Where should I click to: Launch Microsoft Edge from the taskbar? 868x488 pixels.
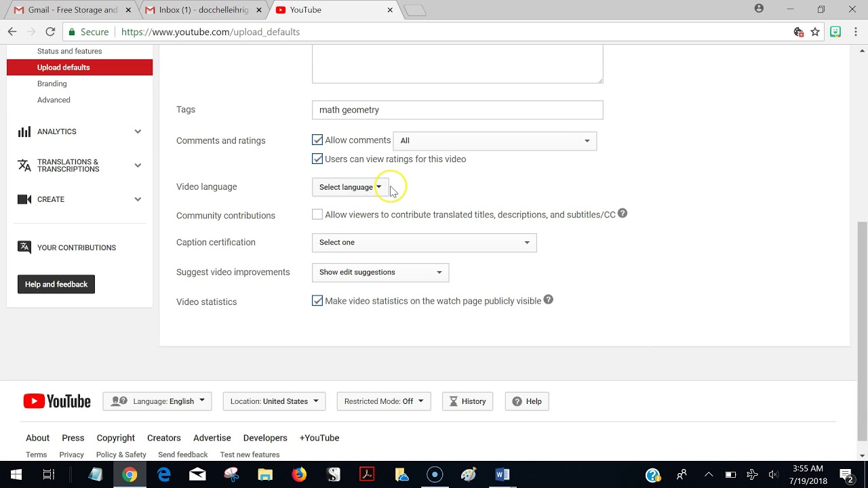pyautogui.click(x=164, y=474)
